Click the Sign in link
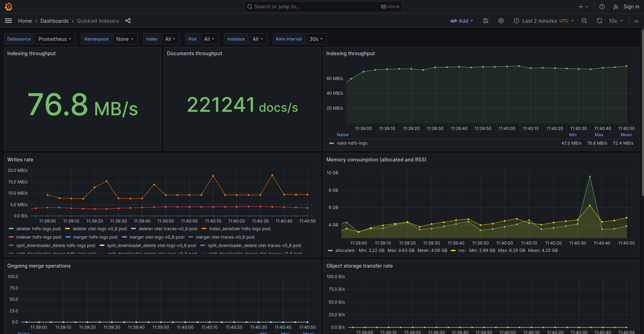The width and height of the screenshot is (644, 334). [631, 7]
